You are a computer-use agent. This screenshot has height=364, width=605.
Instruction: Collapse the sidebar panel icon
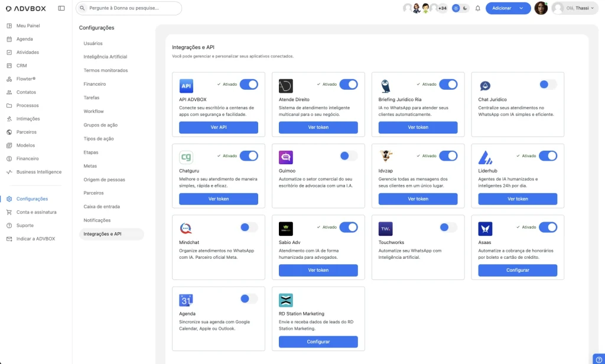coord(61,8)
